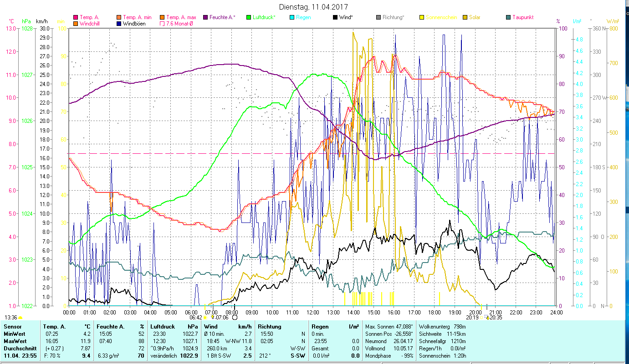Click the MaxWert row label
The height and width of the screenshot is (364, 629).
tap(15, 341)
